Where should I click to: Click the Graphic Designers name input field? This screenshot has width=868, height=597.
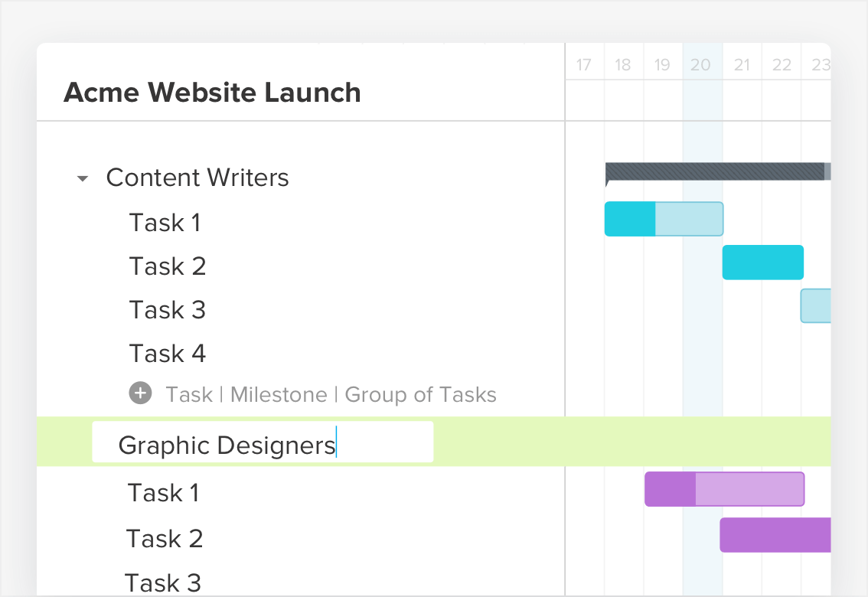[263, 442]
